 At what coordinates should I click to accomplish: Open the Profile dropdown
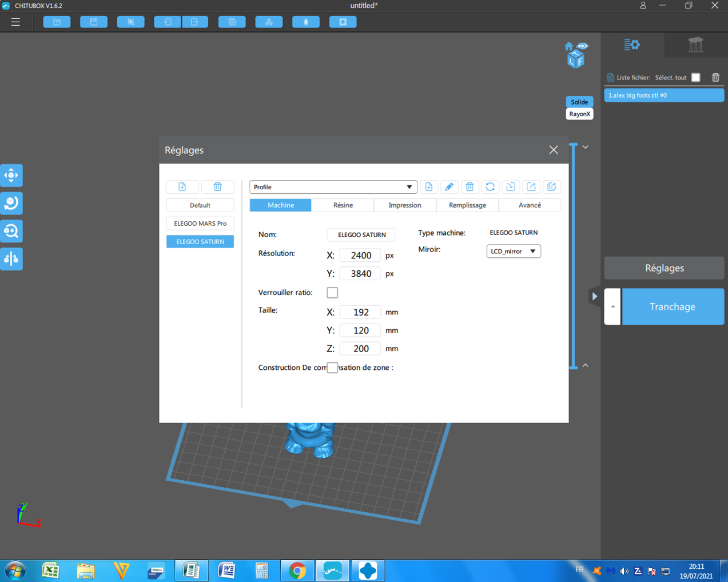click(333, 187)
